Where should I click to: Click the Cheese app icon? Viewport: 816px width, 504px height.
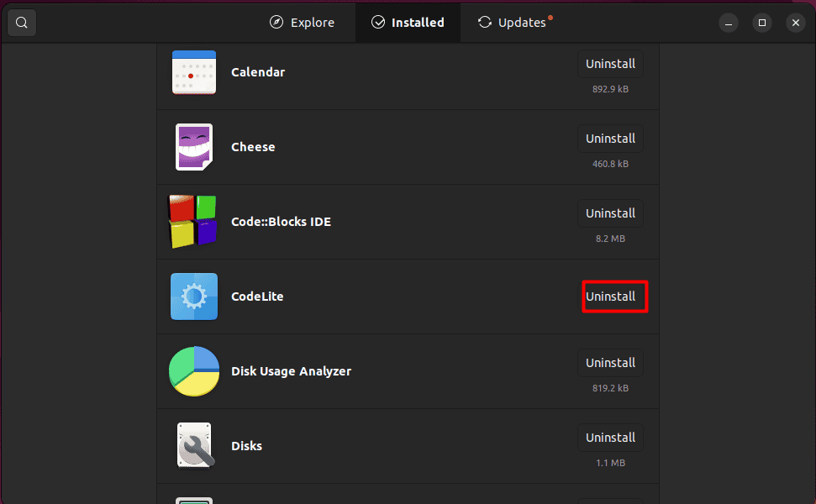pos(194,147)
